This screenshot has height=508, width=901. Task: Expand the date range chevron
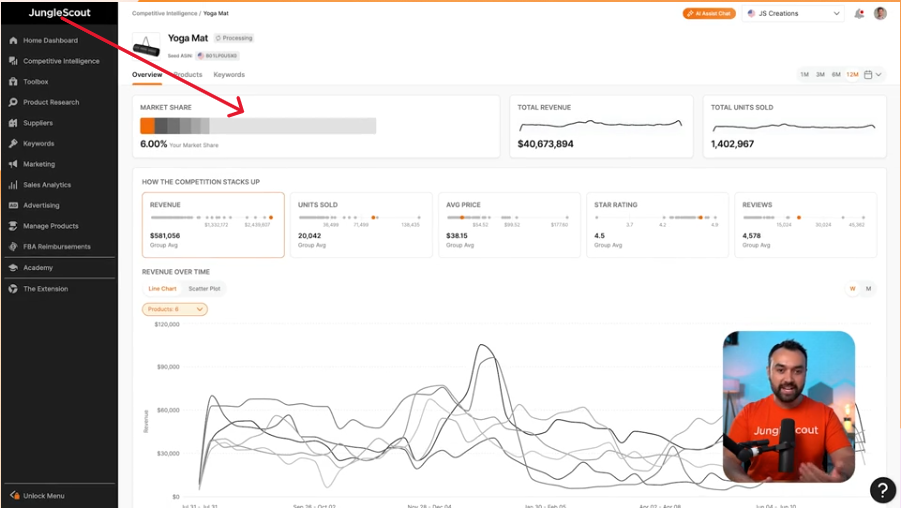(x=879, y=75)
